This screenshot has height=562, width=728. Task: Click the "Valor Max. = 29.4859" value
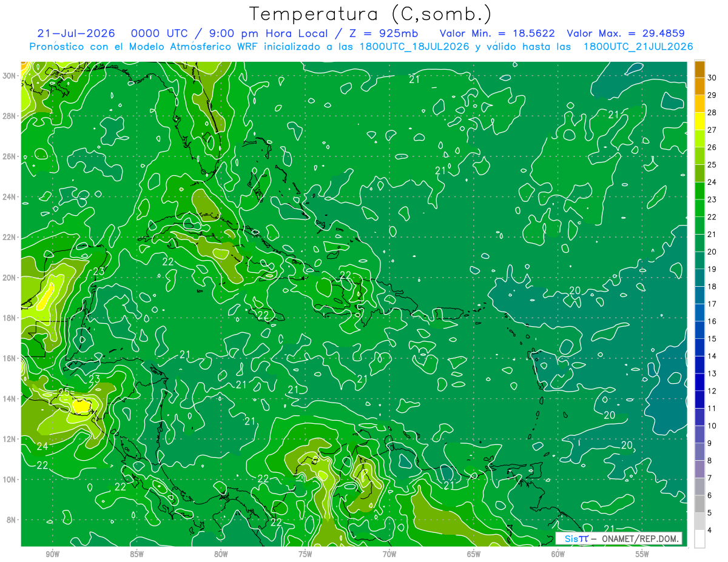click(625, 33)
